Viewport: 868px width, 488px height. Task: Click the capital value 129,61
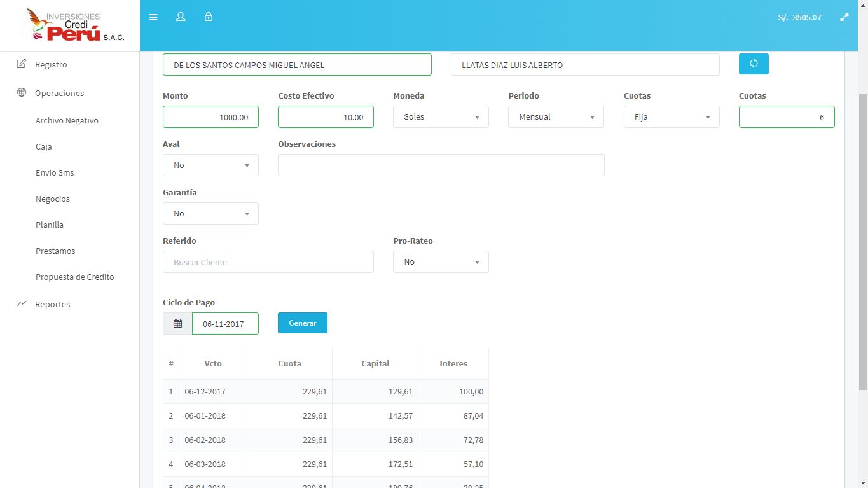[401, 392]
